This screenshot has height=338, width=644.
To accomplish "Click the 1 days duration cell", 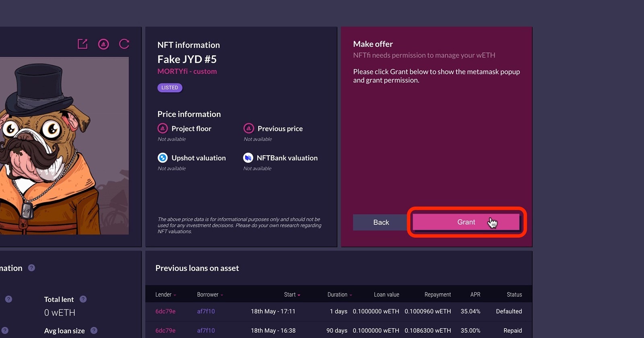I will pos(339,311).
